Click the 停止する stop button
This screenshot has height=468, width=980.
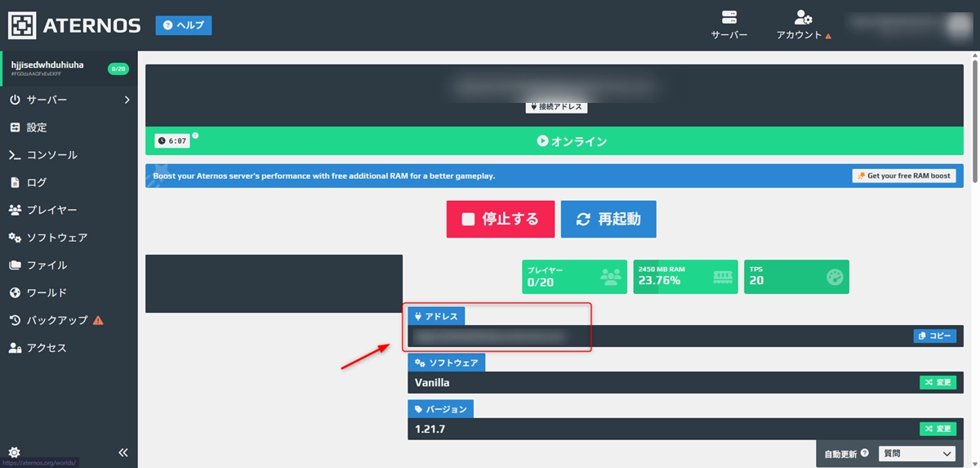tap(501, 219)
